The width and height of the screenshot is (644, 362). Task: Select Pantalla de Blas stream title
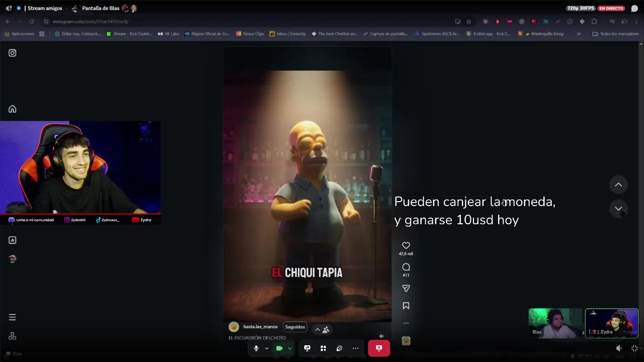(101, 8)
